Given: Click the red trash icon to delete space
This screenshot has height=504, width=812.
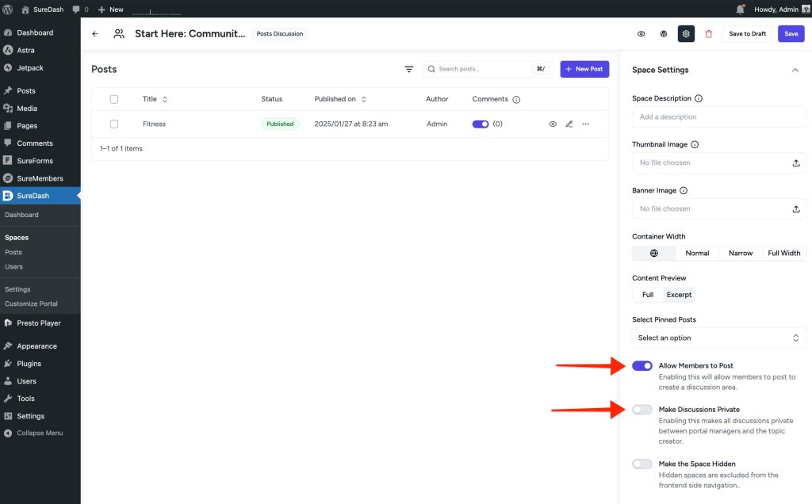Looking at the screenshot, I should tap(708, 33).
